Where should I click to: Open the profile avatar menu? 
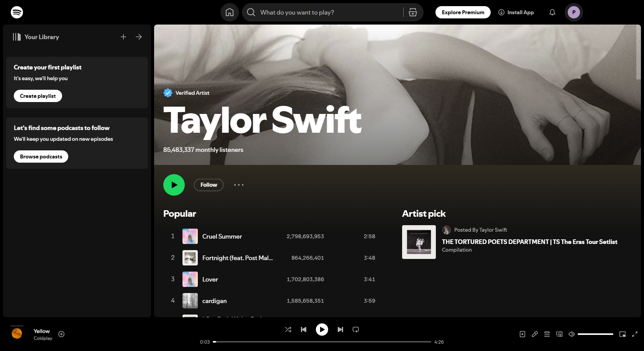tap(573, 12)
